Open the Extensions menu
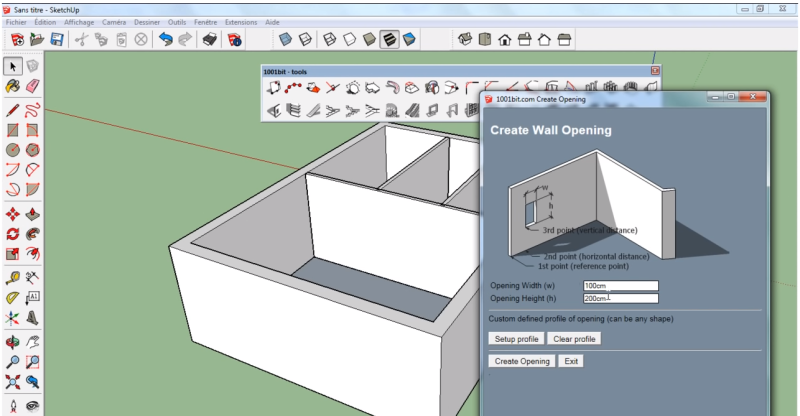800x416 pixels. (241, 22)
